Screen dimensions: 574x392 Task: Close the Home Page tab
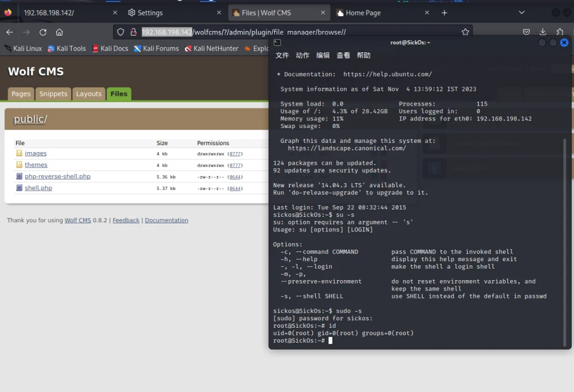(x=427, y=13)
